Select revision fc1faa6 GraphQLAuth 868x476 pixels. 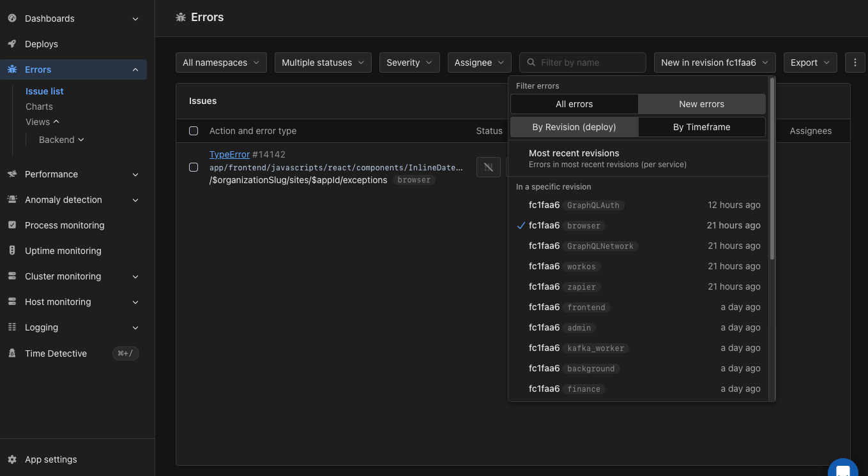click(638, 205)
